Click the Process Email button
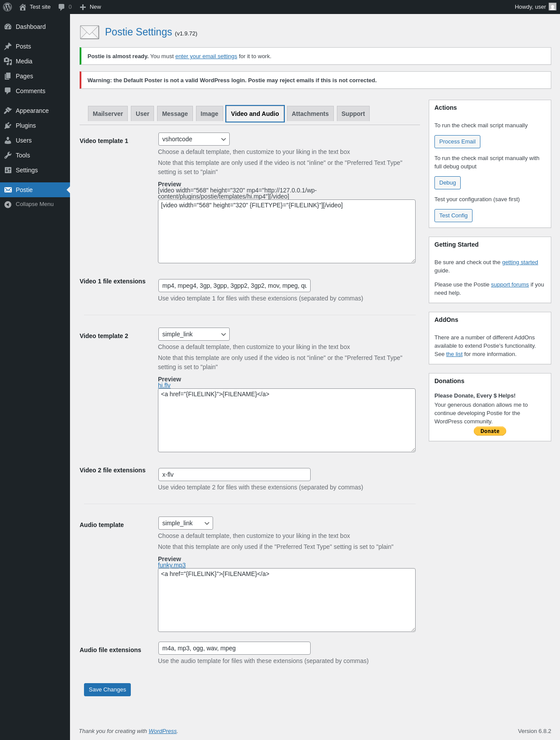 (457, 142)
